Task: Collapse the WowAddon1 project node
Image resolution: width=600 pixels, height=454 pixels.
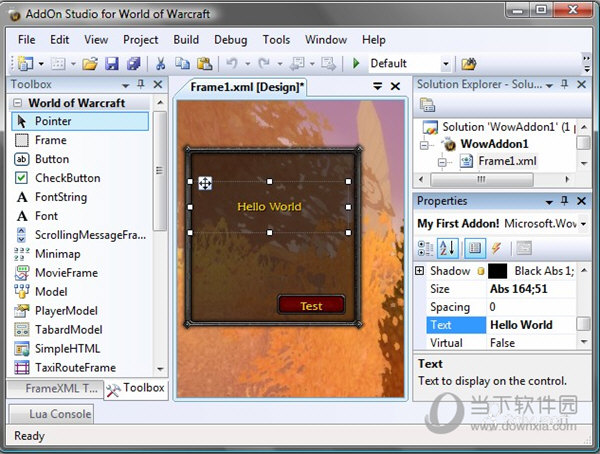Action: pos(424,145)
